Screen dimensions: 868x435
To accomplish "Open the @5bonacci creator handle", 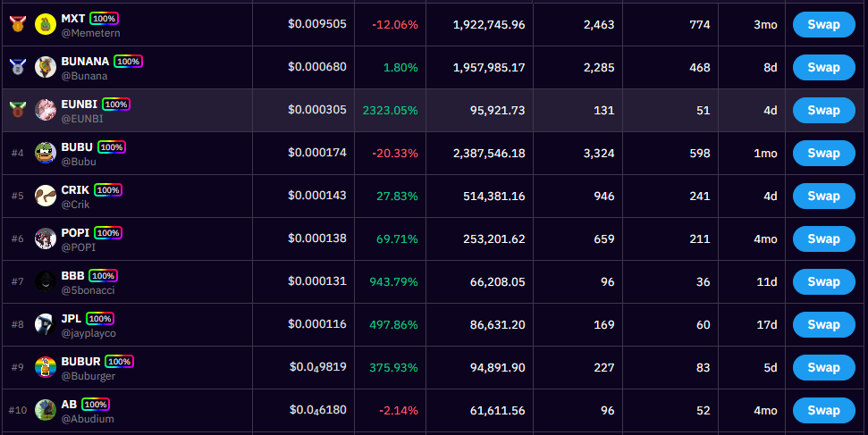I will [x=88, y=290].
